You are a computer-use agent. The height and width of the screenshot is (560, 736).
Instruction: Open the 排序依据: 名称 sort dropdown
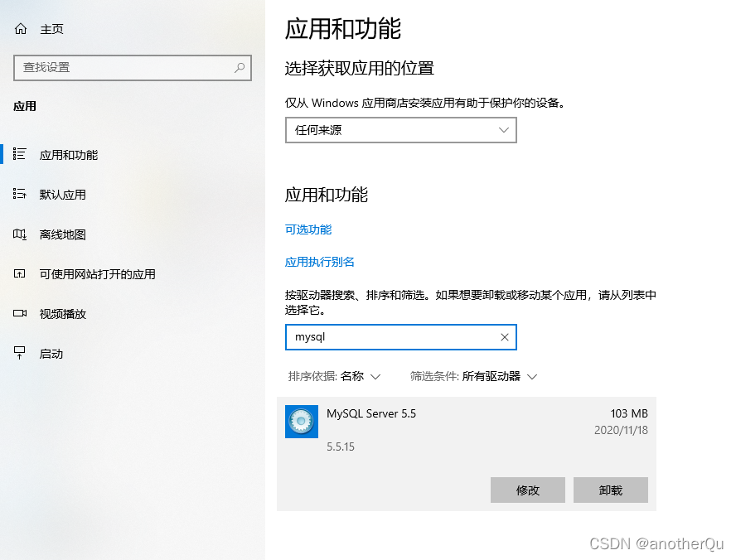point(334,376)
